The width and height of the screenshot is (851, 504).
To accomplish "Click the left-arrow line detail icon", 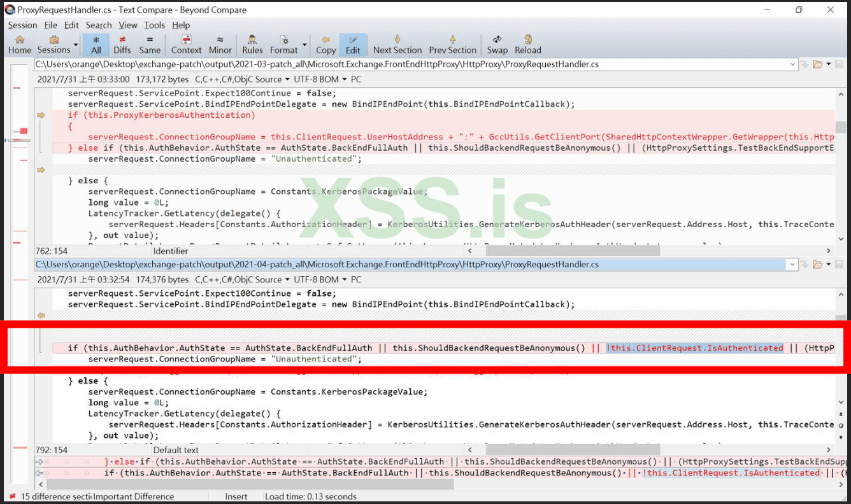I will [39, 473].
